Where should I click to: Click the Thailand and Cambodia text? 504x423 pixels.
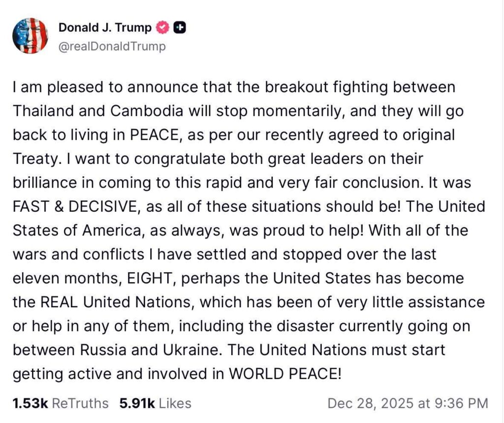pos(102,111)
